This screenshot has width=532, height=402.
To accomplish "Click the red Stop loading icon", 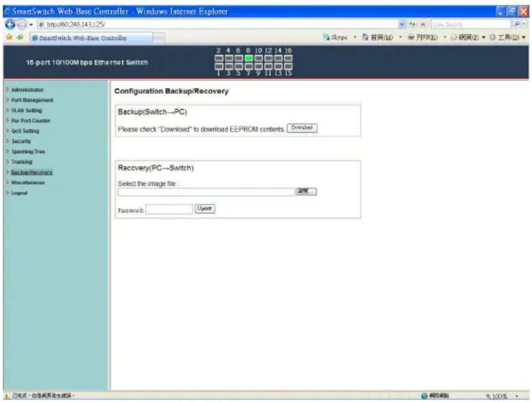I will 423,25.
